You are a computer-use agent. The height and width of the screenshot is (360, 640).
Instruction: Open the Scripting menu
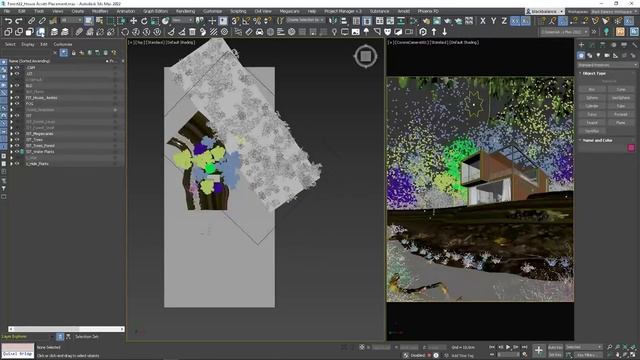click(238, 11)
